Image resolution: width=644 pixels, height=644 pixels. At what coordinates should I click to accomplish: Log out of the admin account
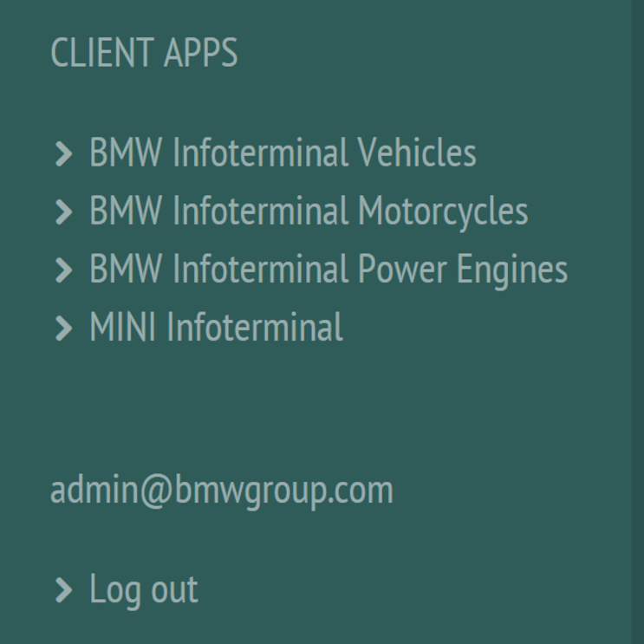pos(144,589)
